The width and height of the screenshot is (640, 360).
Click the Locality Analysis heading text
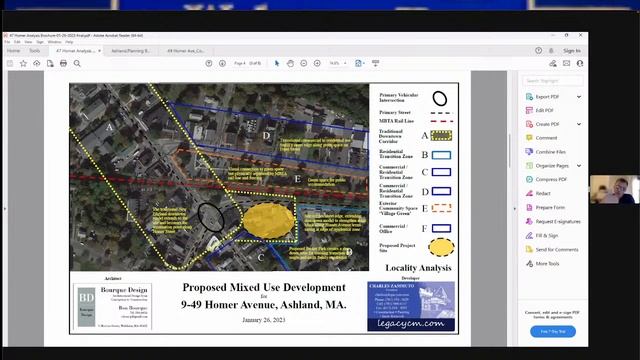418,268
